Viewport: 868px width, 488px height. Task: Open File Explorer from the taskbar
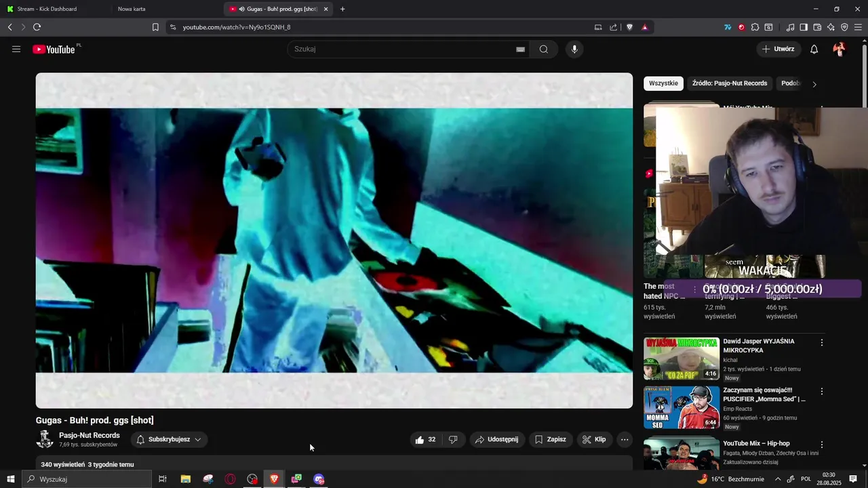185,479
